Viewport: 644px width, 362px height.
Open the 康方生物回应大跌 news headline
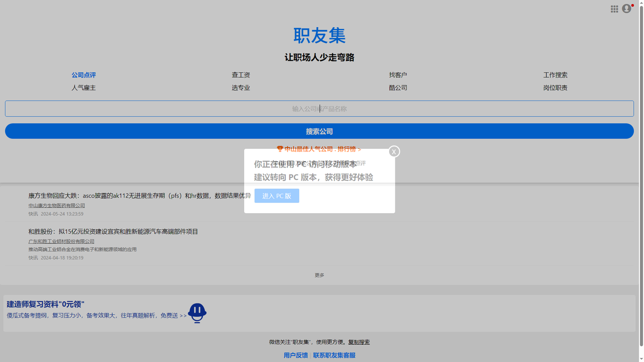point(140,196)
